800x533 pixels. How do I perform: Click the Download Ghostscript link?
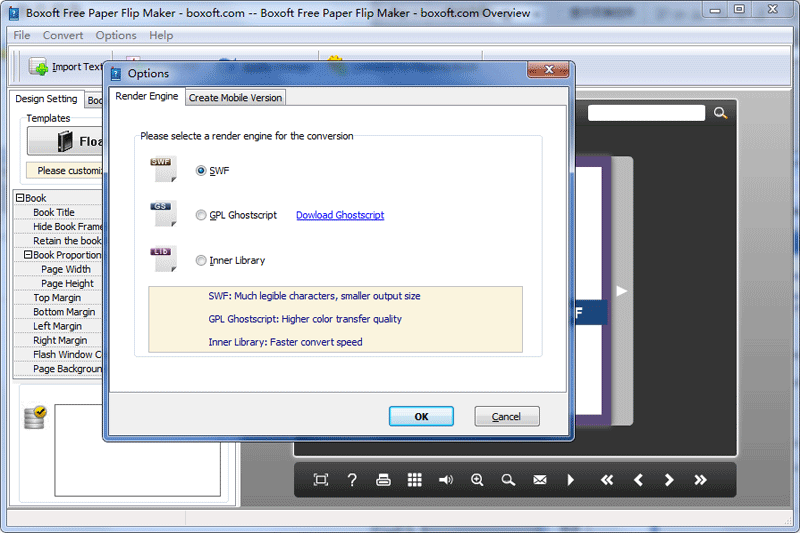(340, 215)
